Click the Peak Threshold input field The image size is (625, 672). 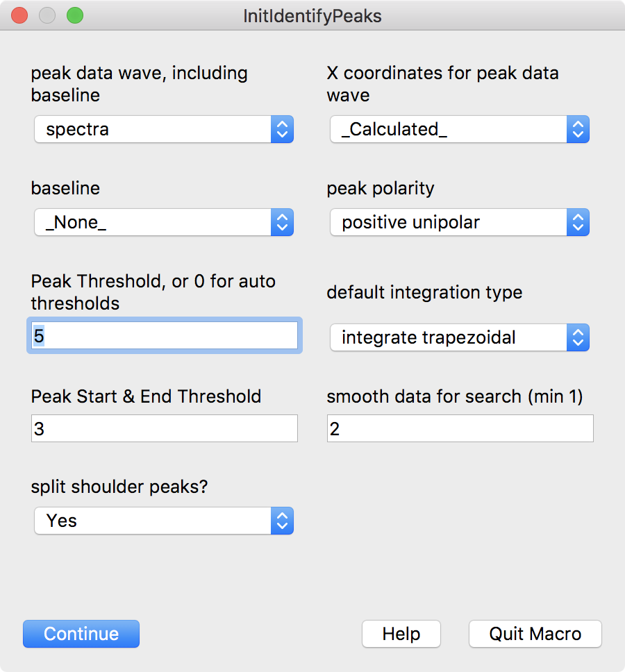tap(165, 335)
